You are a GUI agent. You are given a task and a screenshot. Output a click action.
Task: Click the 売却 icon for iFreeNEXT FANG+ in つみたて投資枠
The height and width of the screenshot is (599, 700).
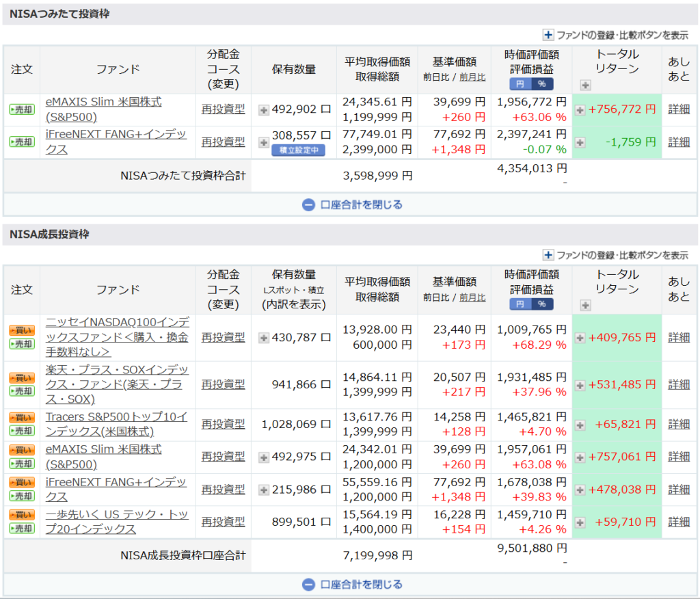point(21,142)
